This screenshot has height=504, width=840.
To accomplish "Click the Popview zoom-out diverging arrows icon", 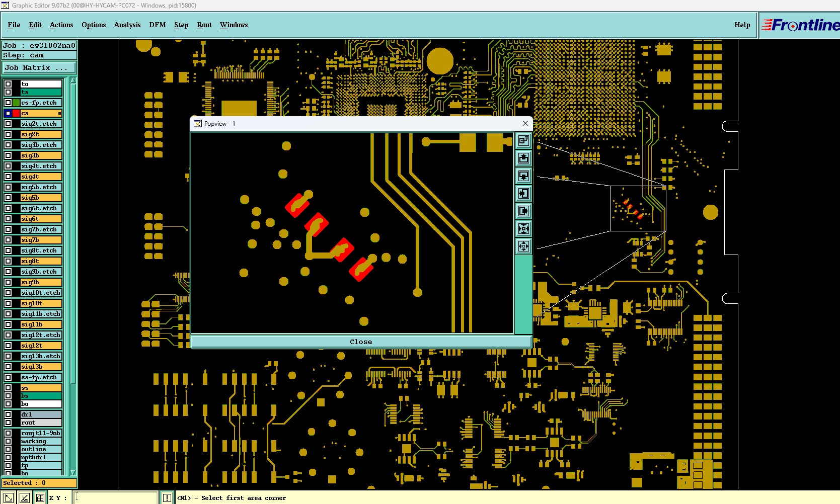I will point(523,246).
